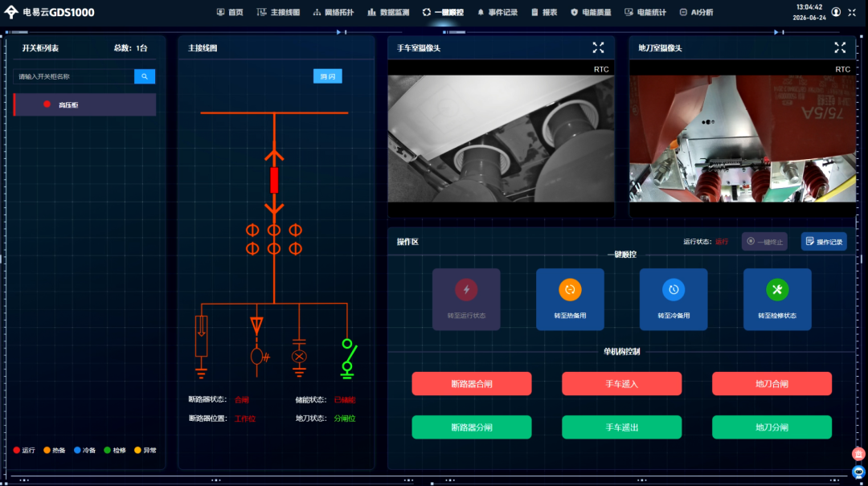Click the 转至运行状态 lightning icon
The image size is (868, 486).
point(466,289)
